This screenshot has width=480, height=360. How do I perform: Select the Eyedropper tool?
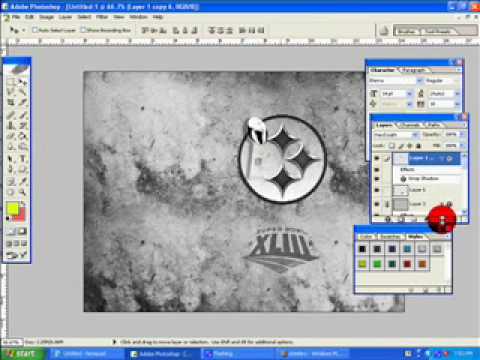point(22,181)
